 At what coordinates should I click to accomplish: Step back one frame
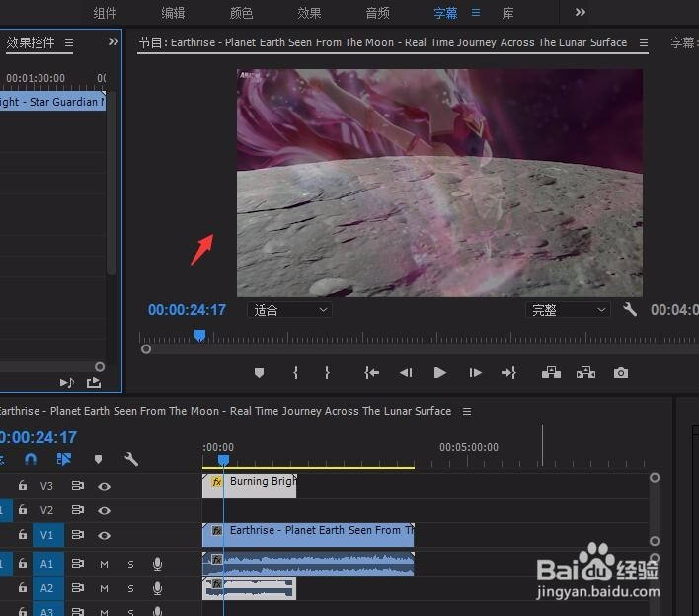tap(406, 372)
